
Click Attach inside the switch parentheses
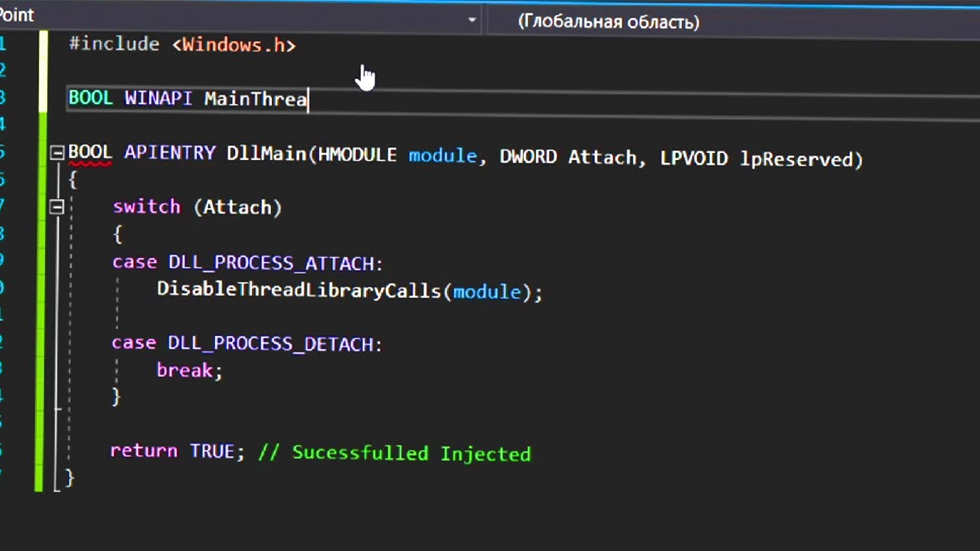coord(237,207)
